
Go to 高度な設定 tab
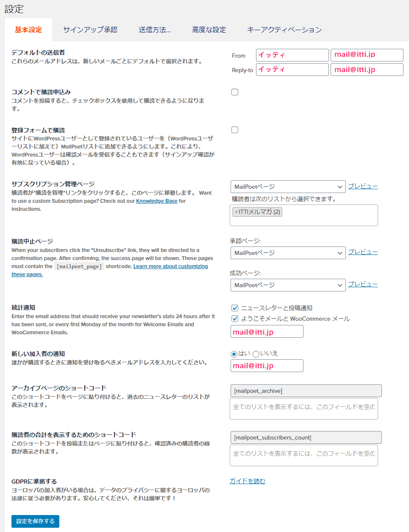(209, 30)
